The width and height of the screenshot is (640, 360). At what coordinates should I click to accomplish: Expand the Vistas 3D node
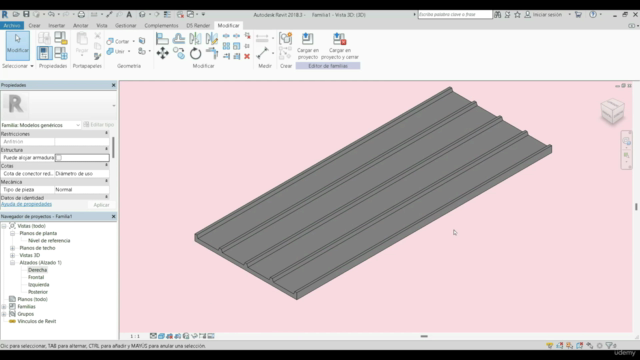tap(12, 255)
